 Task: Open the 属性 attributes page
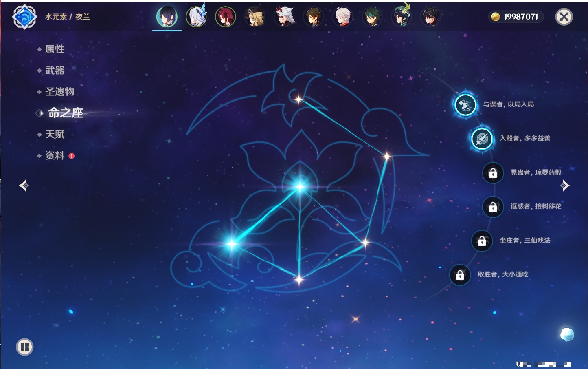[x=55, y=49]
